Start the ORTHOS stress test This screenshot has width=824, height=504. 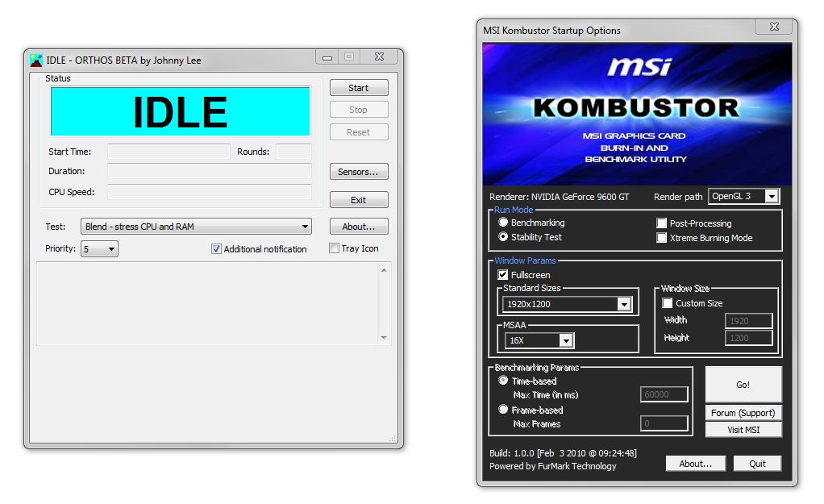pos(359,88)
